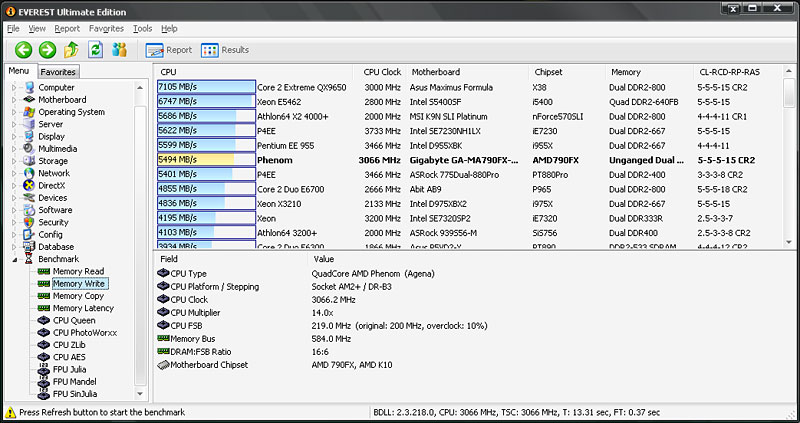Open the Memory Read benchmark
The image size is (800, 423).
(78, 271)
